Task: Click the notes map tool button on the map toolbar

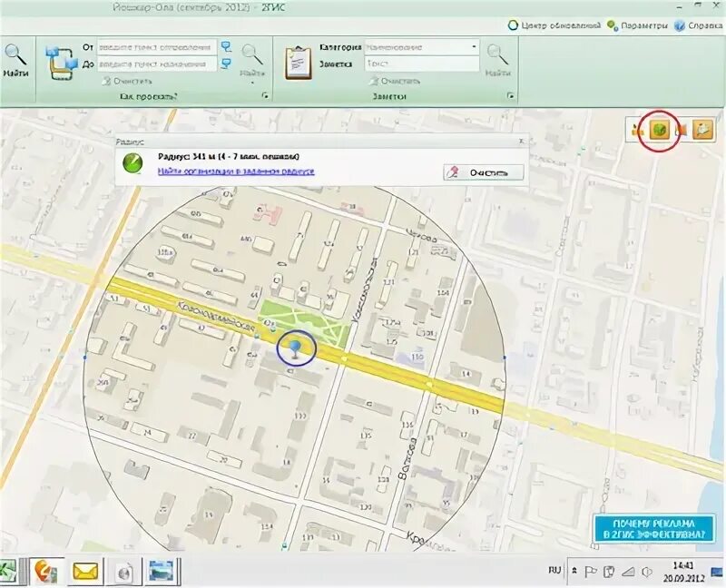Action: click(x=702, y=131)
